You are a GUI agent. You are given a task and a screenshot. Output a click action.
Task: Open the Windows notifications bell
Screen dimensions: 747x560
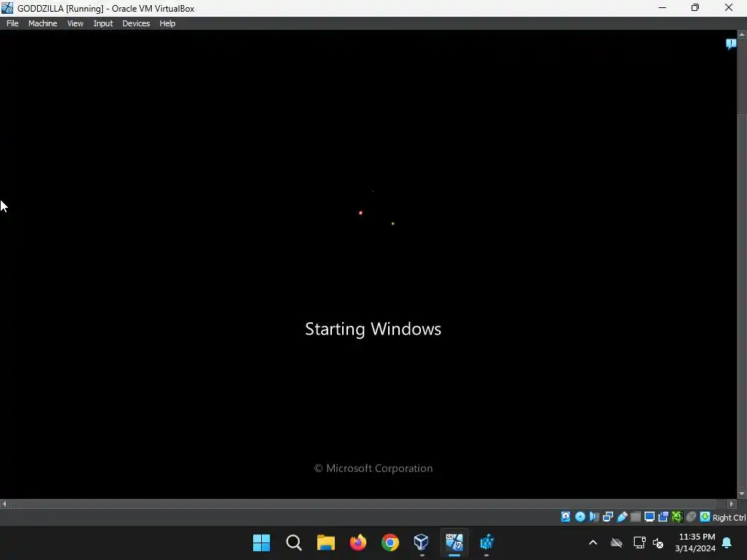(727, 542)
